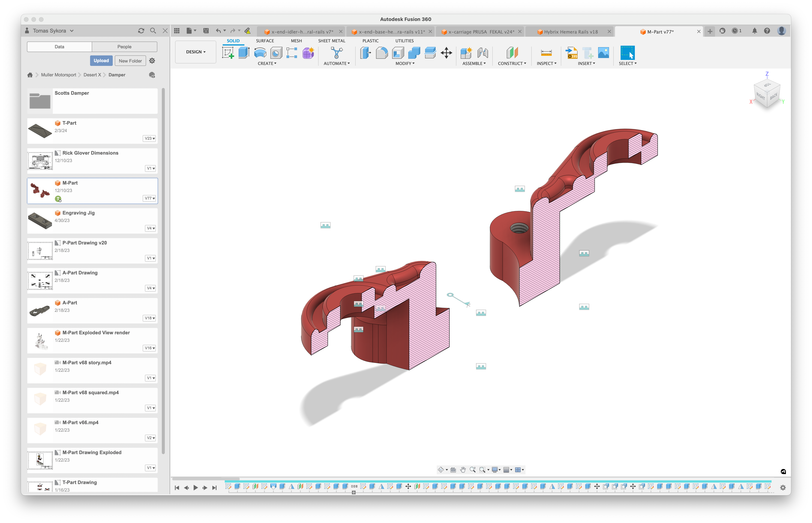Click the Joint icon in Assemble
The width and height of the screenshot is (812, 523).
pyautogui.click(x=482, y=53)
